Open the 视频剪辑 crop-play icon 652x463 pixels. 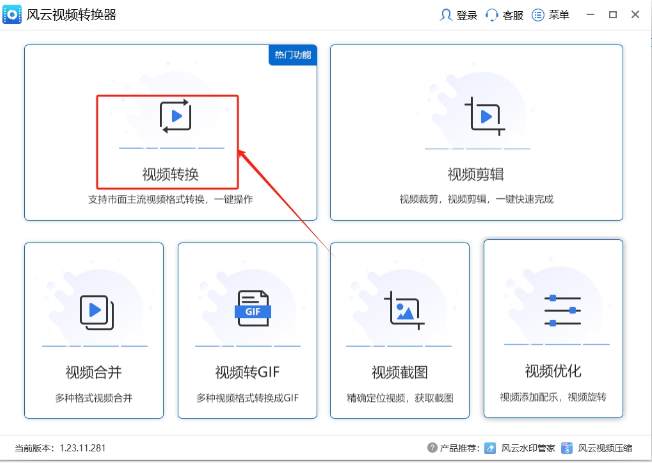point(484,116)
